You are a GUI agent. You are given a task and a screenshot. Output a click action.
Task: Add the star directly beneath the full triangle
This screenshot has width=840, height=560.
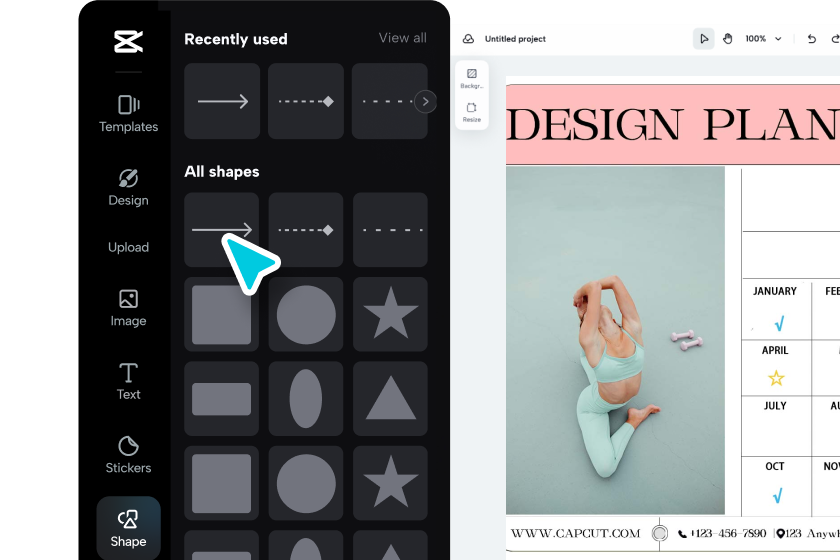390,483
